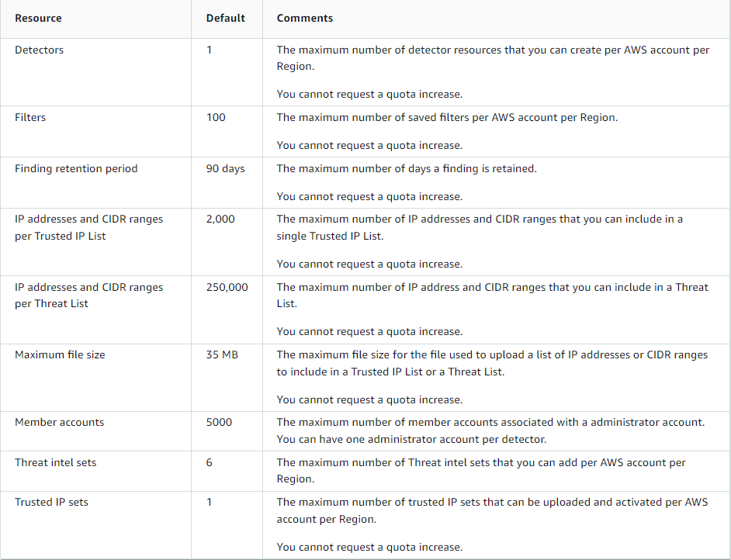Select the Filters resource name

[30, 118]
